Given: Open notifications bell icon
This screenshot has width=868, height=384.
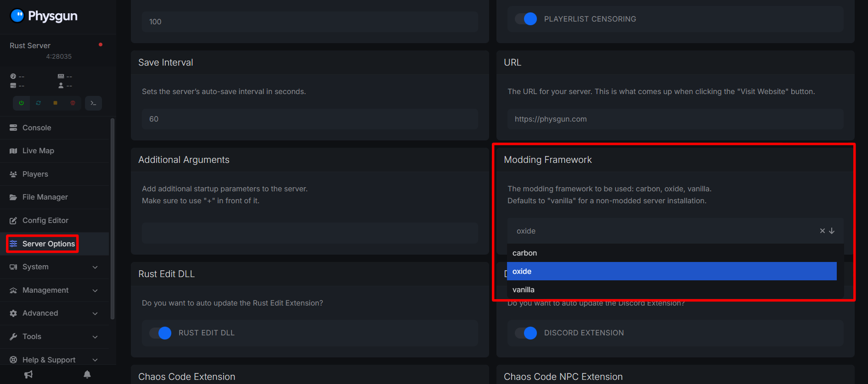Looking at the screenshot, I should (x=87, y=374).
